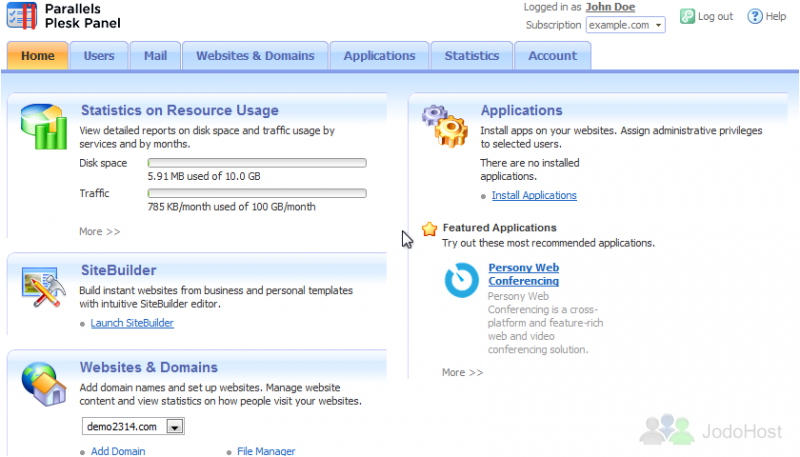Click the Websites & Domains globe house icon
Viewport: 800px width, 457px height.
pos(44,383)
